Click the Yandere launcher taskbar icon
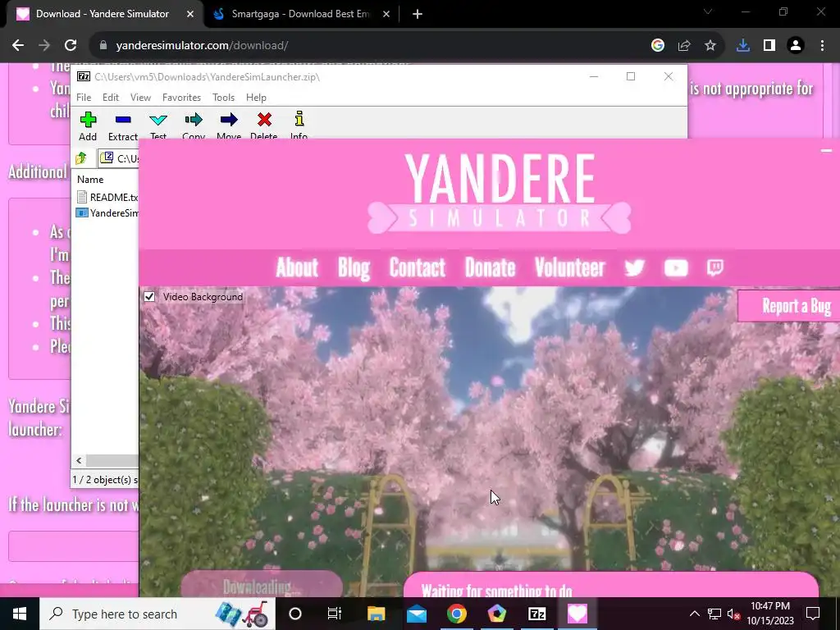The width and height of the screenshot is (840, 630). [577, 614]
